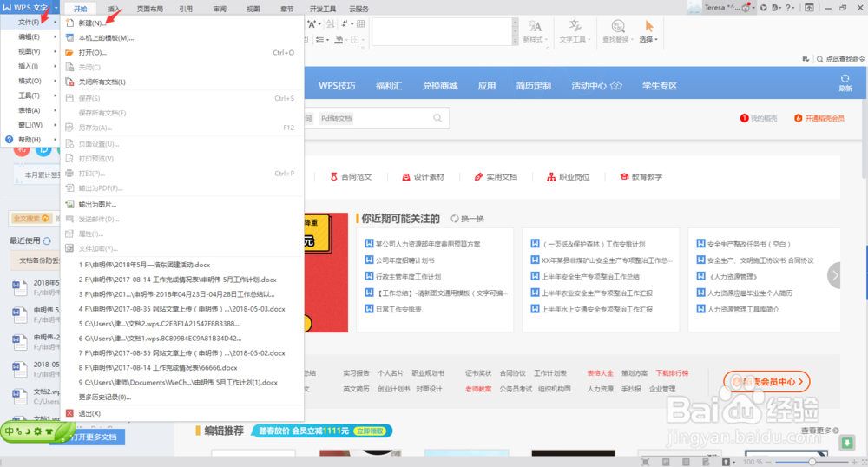Viewport: 868px width, 467px height.
Task: Click the skin icon beside the user name
Action: [763, 8]
